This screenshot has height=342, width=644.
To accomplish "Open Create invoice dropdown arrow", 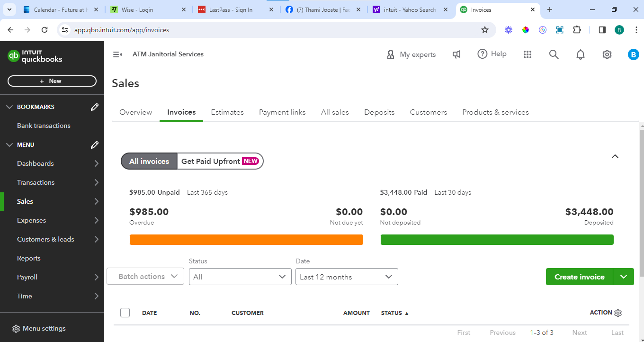I will 624,277.
